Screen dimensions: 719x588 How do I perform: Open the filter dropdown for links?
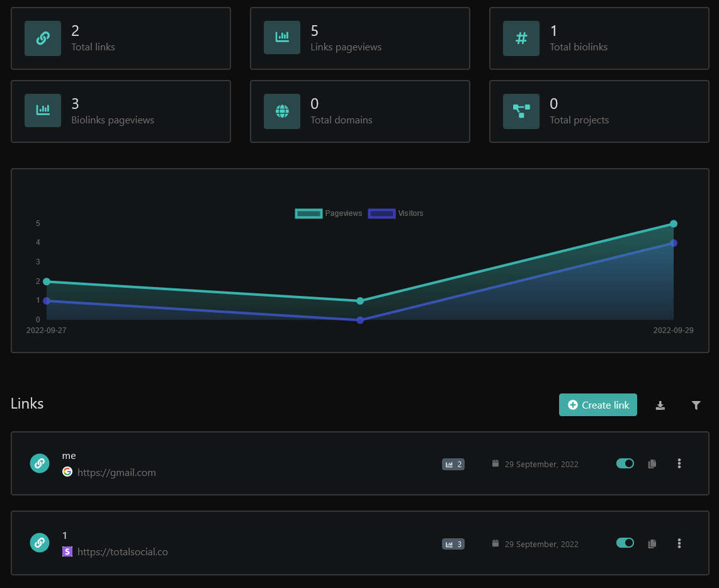tap(696, 405)
